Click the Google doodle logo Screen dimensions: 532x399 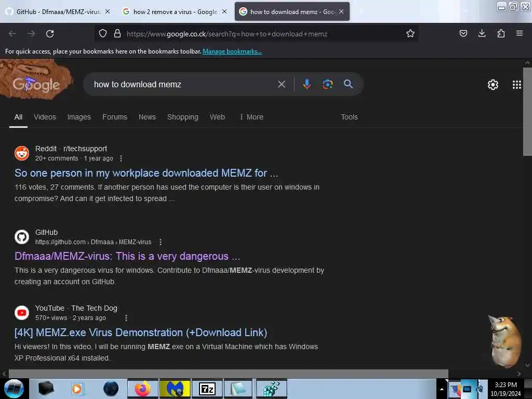point(36,79)
